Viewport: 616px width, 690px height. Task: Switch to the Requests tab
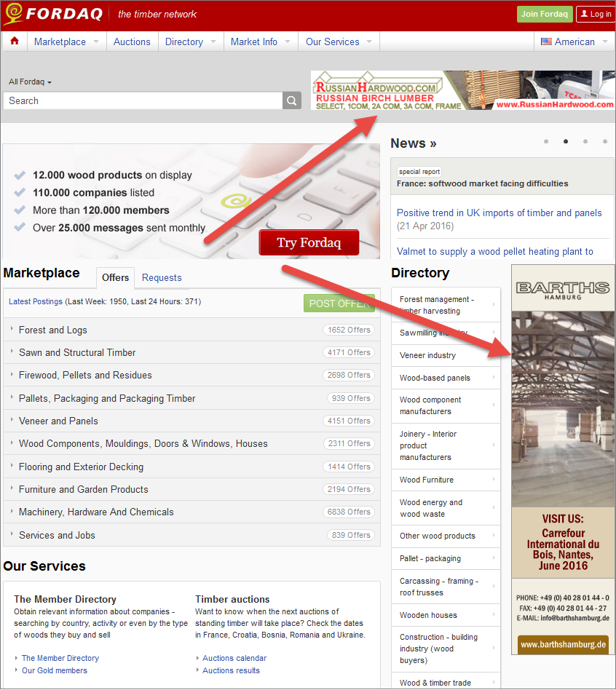162,277
